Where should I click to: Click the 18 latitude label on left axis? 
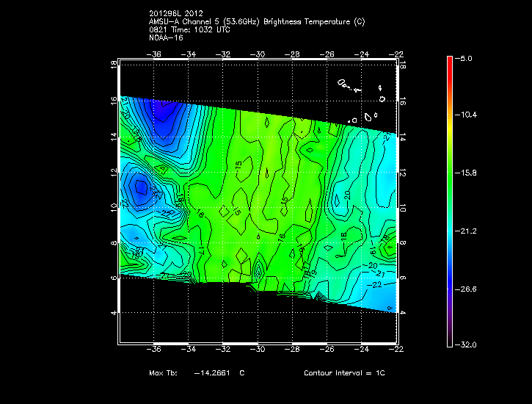114,64
